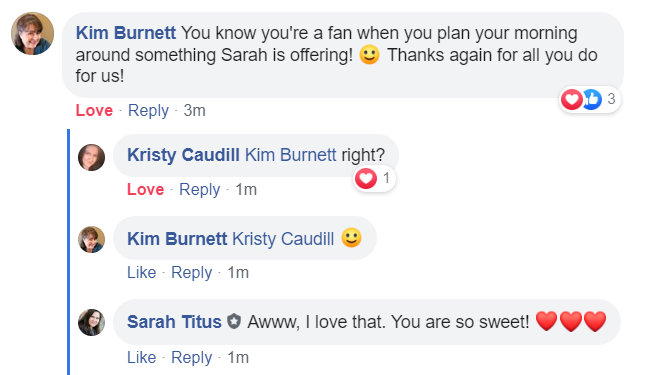This screenshot has height=375, width=665.
Task: Click the verified badge beside Sarah Titus
Action: [x=234, y=321]
